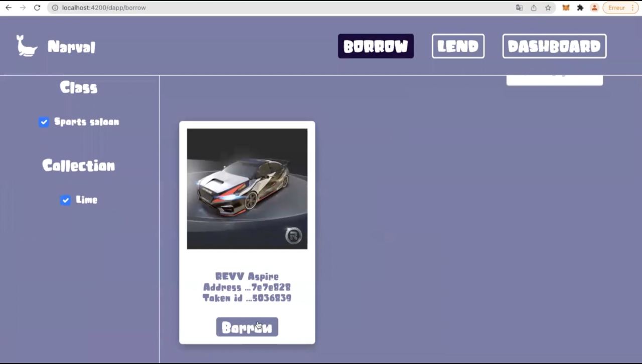
Task: Click the REVV Aspire car image
Action: (x=247, y=189)
